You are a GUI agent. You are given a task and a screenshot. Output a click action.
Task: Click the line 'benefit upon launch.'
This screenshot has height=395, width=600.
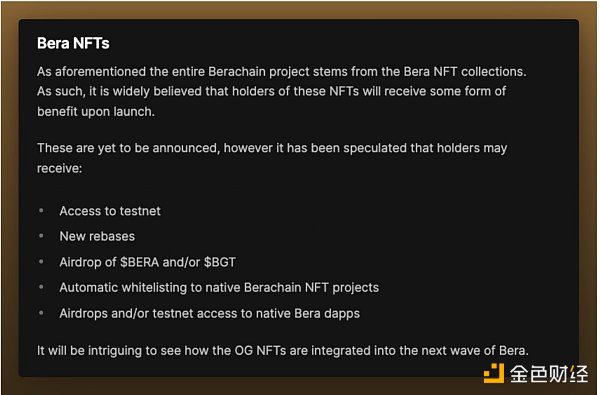coord(96,111)
